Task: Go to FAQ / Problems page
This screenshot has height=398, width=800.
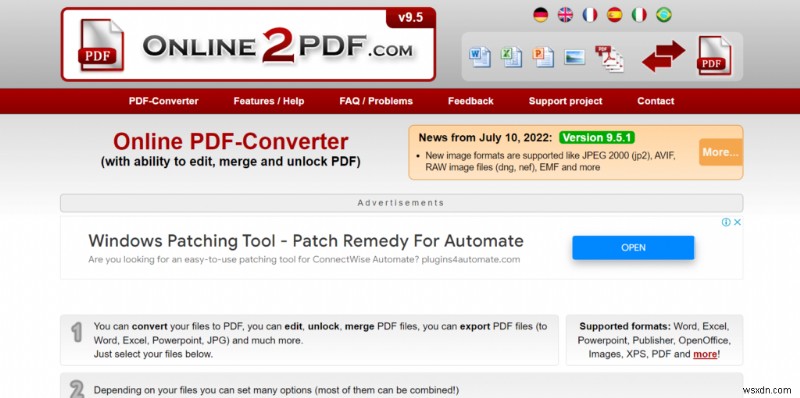Action: pyautogui.click(x=376, y=101)
